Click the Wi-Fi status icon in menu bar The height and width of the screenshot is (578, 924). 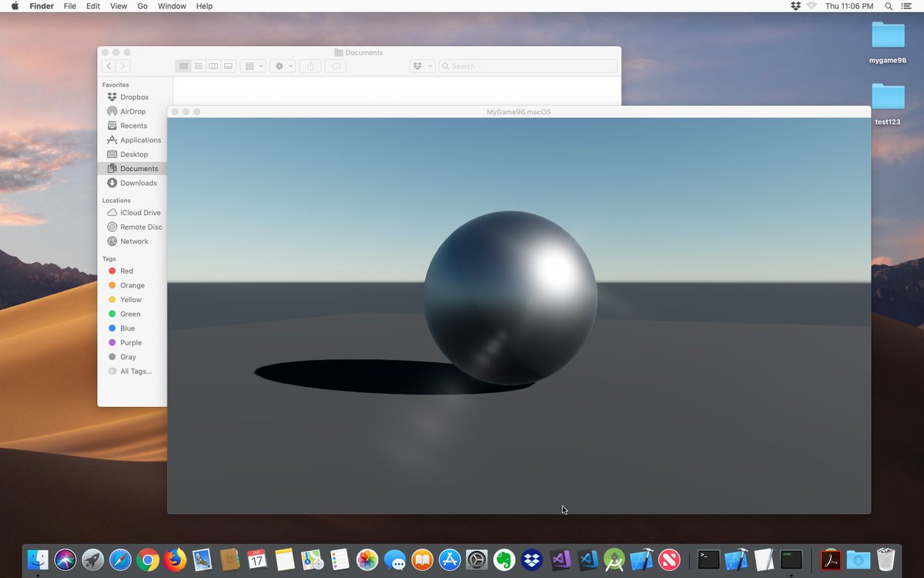click(x=812, y=6)
